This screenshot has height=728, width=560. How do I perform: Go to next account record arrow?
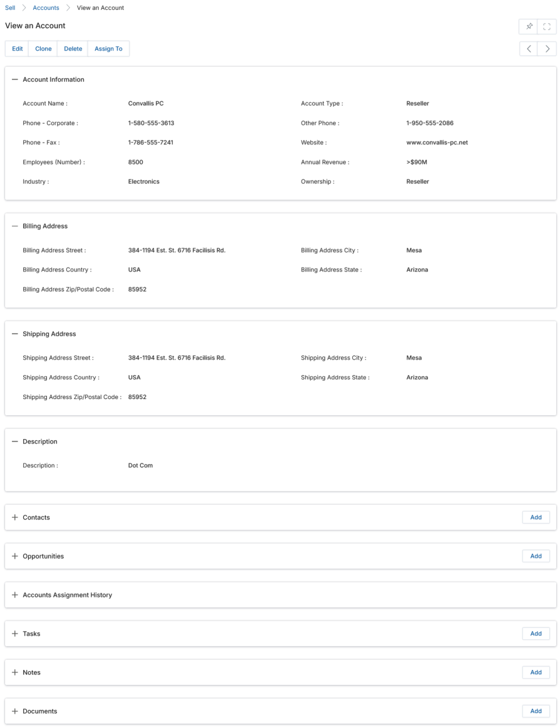[x=547, y=49]
